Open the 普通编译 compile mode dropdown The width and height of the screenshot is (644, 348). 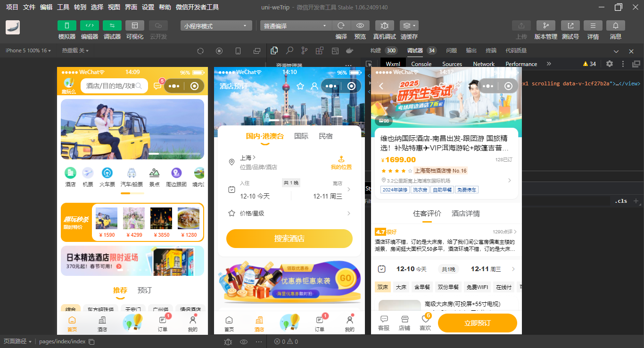pyautogui.click(x=296, y=26)
